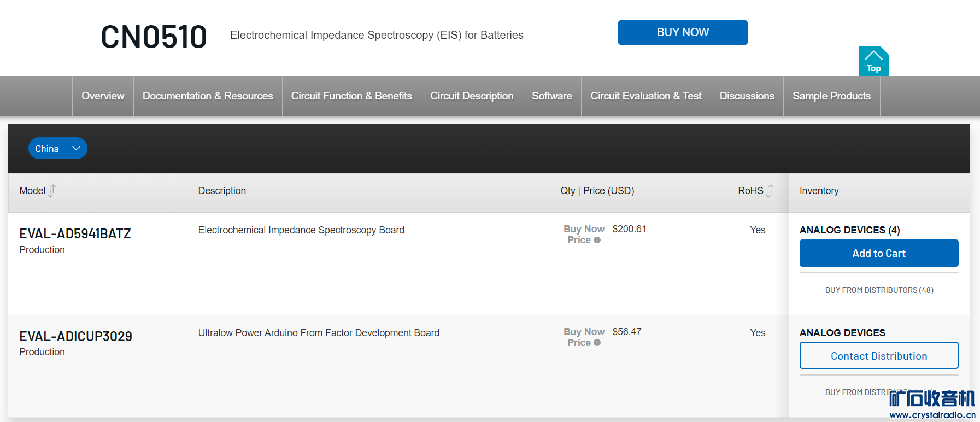Switch to Documentation & Resources tab
Viewport: 980px width, 422px height.
click(208, 96)
